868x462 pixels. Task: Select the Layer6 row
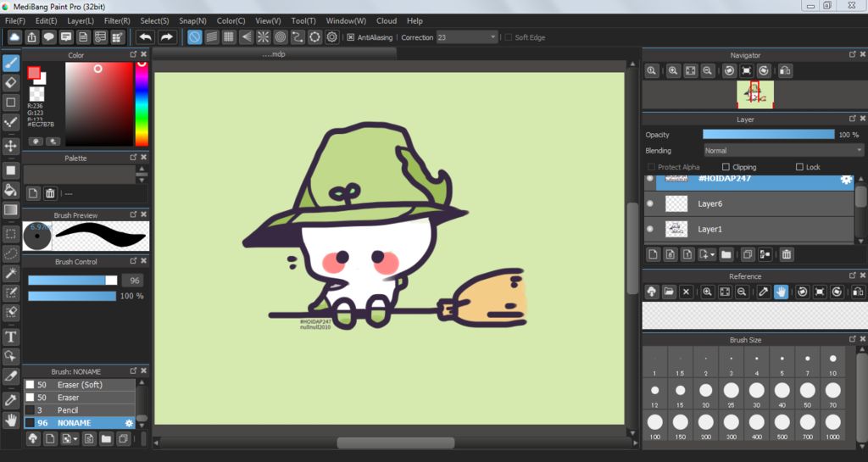(749, 203)
